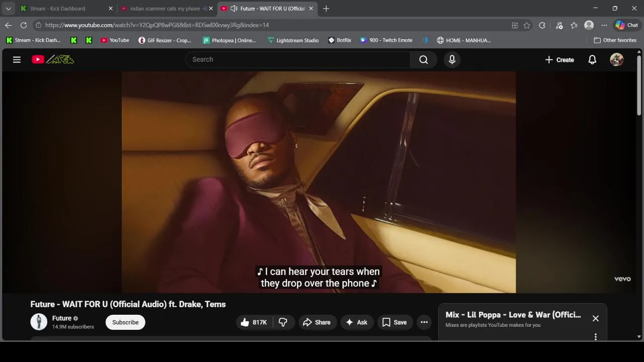Save the video to a playlist
644x362 pixels.
point(394,322)
